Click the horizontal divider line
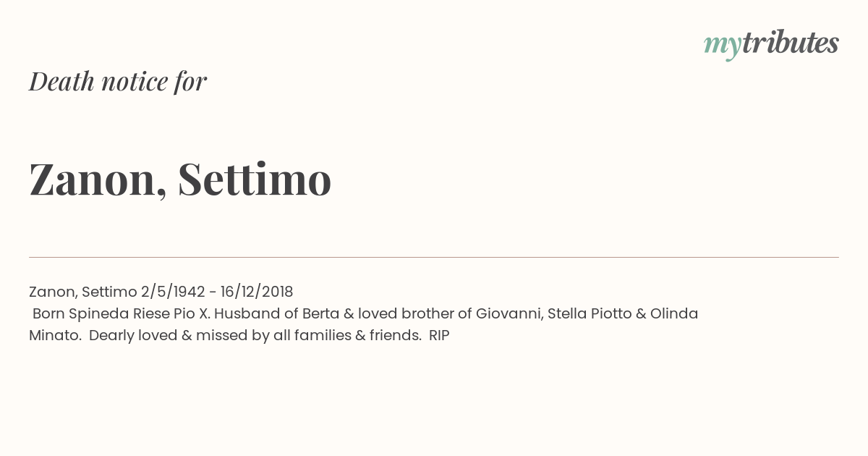This screenshot has width=868, height=456. tap(434, 257)
